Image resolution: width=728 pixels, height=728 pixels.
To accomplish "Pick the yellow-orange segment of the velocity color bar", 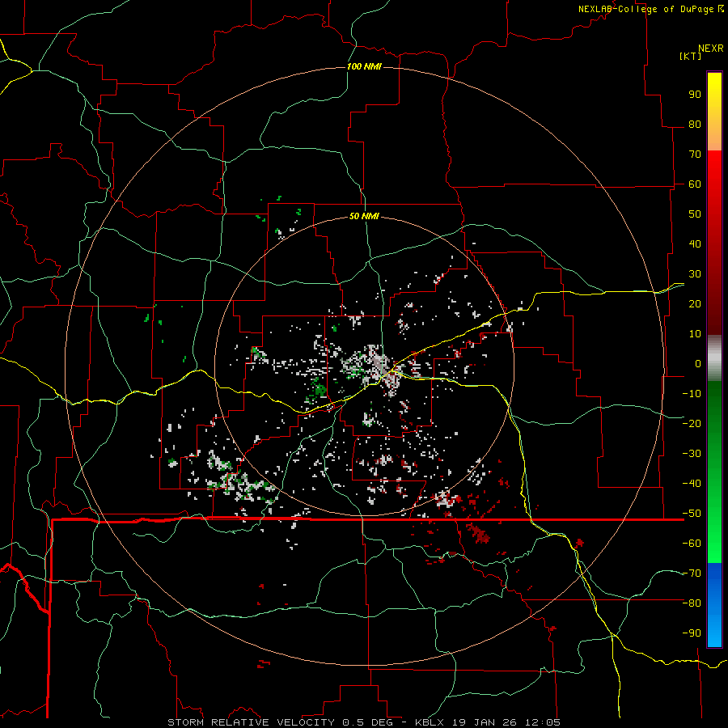I will [714, 112].
